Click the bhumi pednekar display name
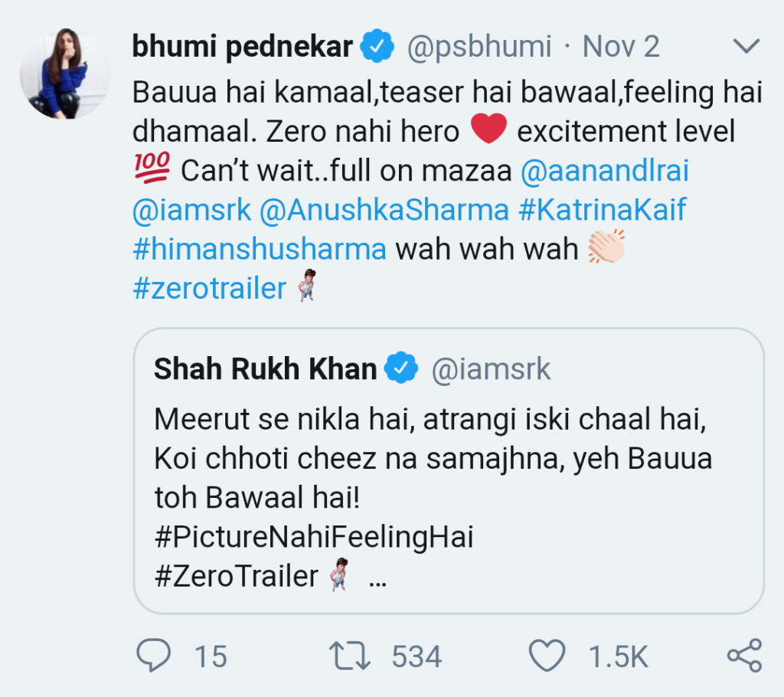Screen dimensions: 784x697 click(x=243, y=47)
